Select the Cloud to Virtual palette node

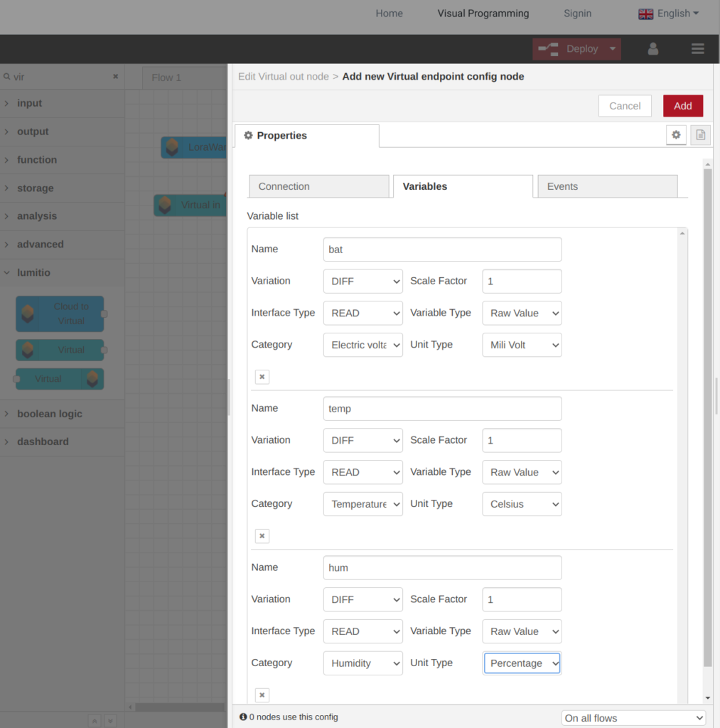coord(60,314)
